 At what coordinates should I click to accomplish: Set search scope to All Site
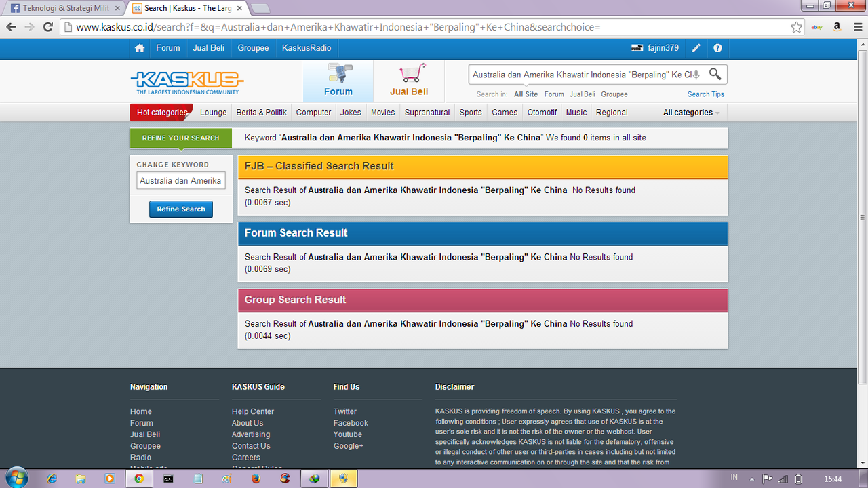[526, 94]
